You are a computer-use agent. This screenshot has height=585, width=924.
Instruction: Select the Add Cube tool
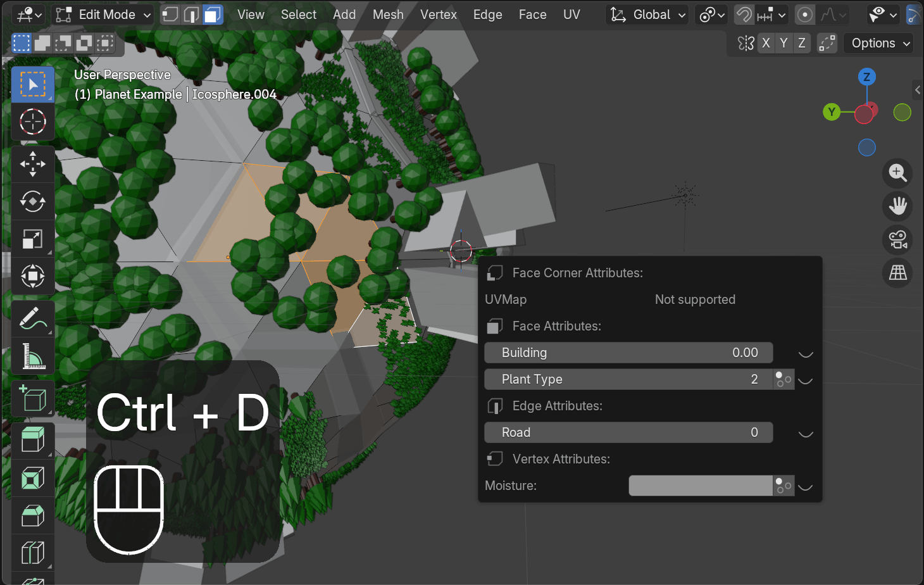pyautogui.click(x=33, y=398)
